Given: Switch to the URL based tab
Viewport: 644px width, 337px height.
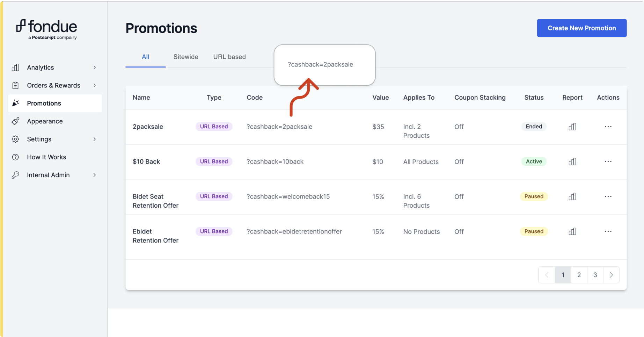Looking at the screenshot, I should [229, 57].
